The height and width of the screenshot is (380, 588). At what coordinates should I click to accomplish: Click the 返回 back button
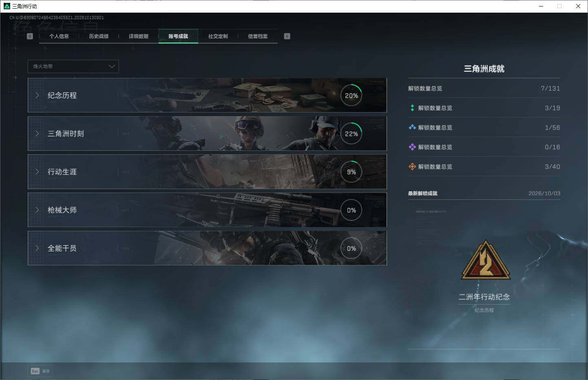click(x=40, y=371)
